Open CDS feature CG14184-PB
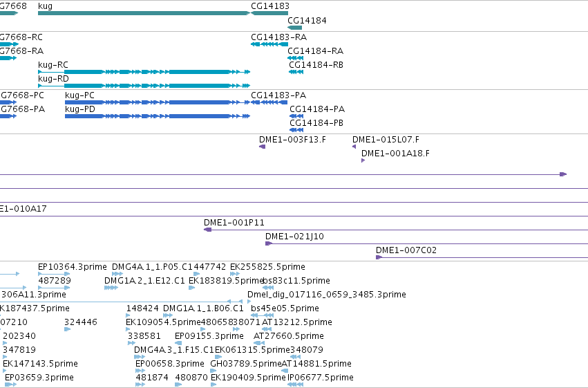Screen dimensions: 588x388 click(296, 130)
